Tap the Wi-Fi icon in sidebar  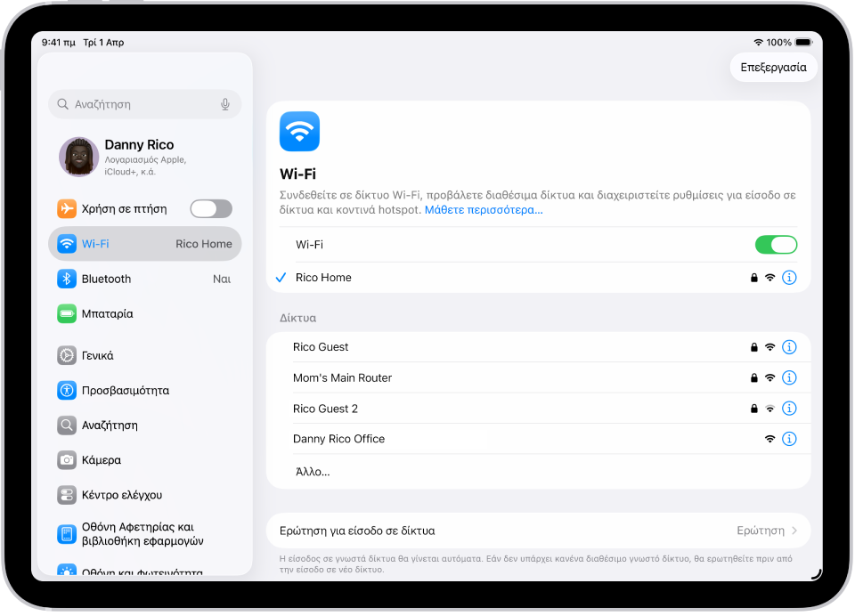67,244
